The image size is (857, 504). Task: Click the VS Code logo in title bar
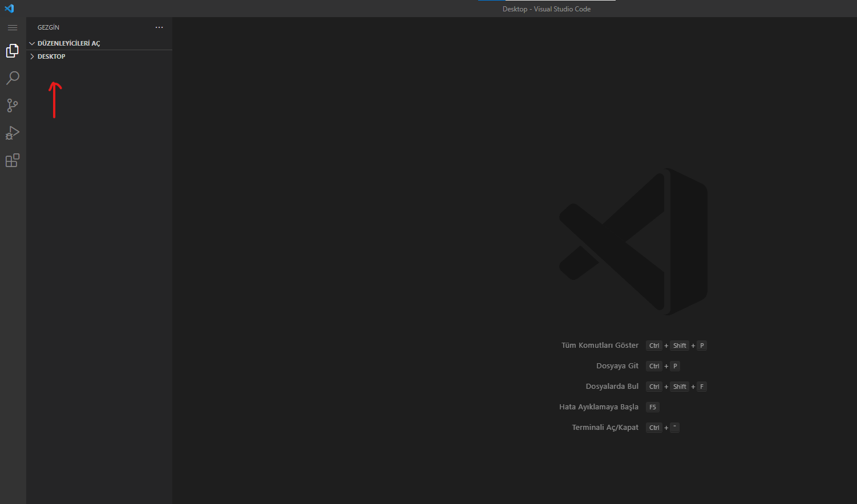coord(9,9)
